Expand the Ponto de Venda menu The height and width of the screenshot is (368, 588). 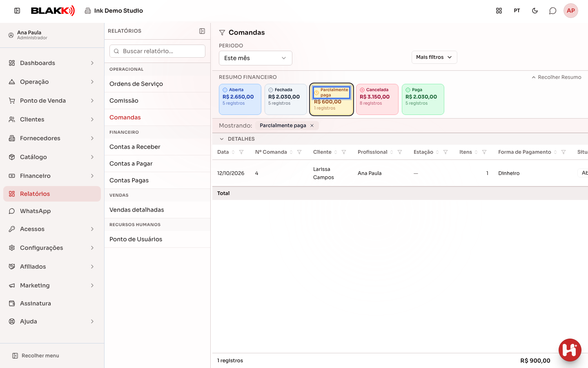coord(52,101)
